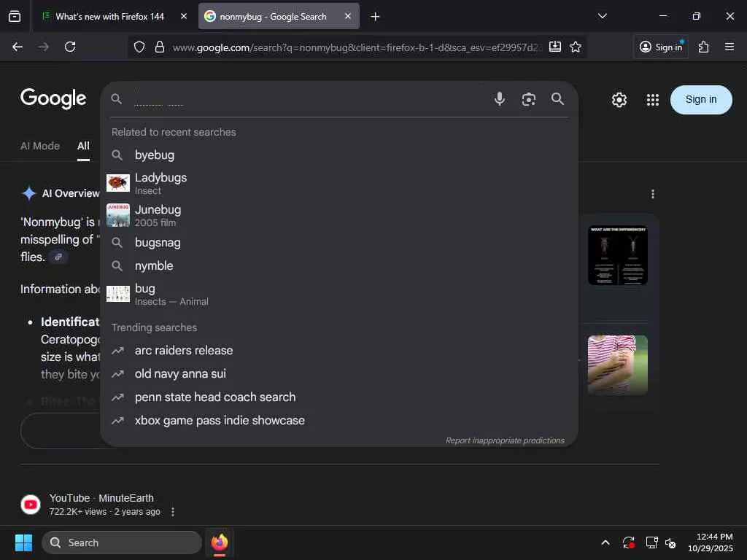Open AI Overview three-dot options menu
This screenshot has width=747, height=560.
coord(653,194)
